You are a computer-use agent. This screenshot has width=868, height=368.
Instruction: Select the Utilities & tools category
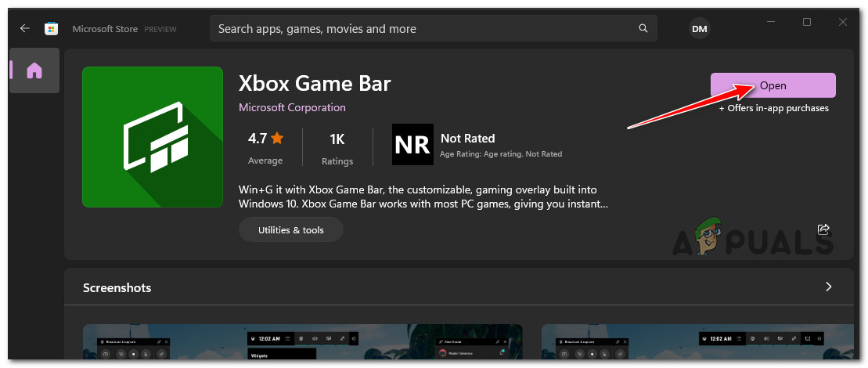(291, 229)
